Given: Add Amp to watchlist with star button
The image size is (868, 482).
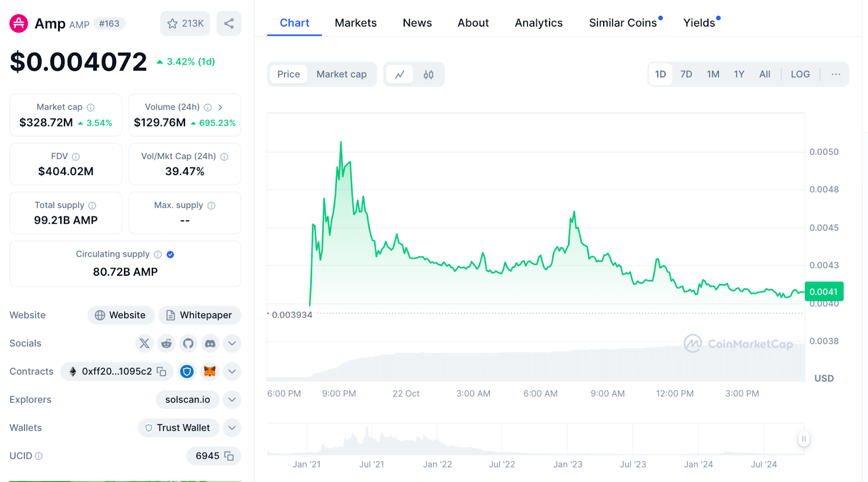Looking at the screenshot, I should [x=185, y=23].
